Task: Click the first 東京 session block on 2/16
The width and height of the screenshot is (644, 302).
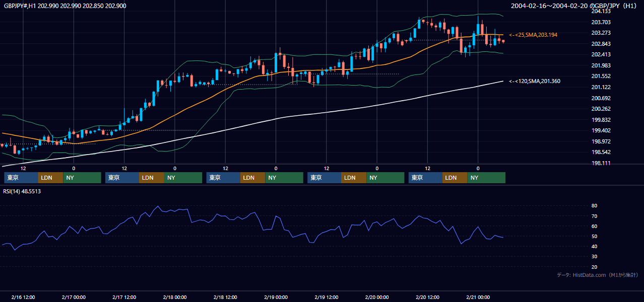Action: (21, 178)
